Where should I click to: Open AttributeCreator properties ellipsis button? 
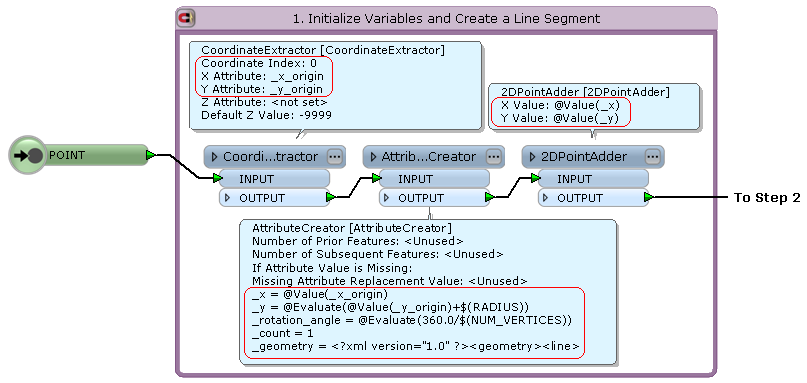(494, 157)
